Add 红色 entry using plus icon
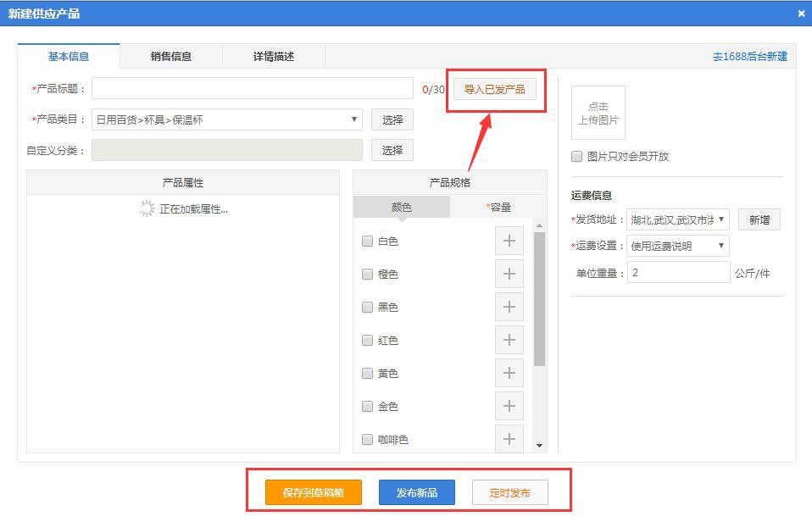The height and width of the screenshot is (522, 812). coord(509,341)
